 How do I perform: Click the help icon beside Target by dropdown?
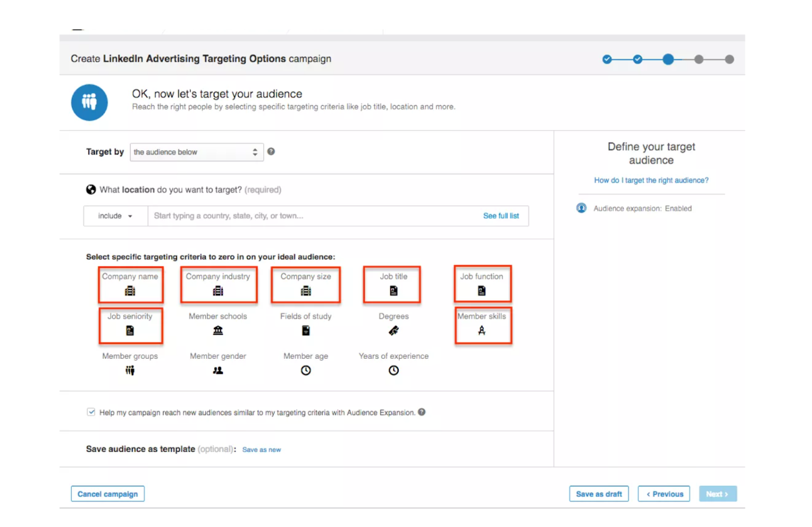point(271,151)
